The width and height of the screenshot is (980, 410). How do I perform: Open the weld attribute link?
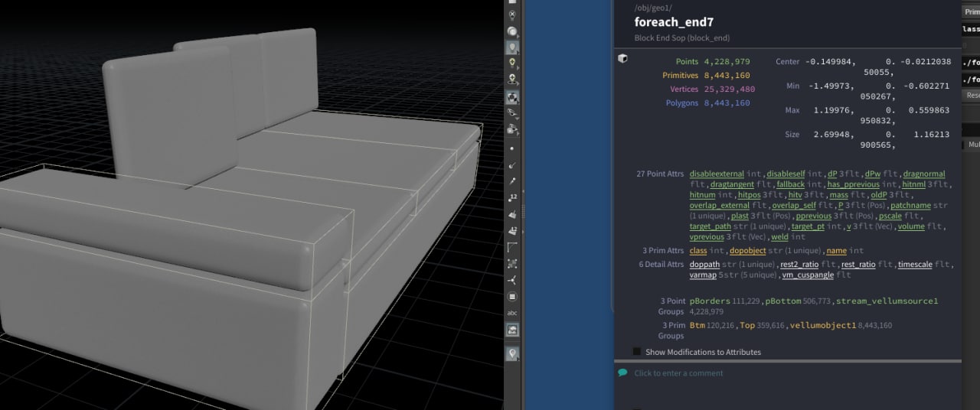(779, 237)
